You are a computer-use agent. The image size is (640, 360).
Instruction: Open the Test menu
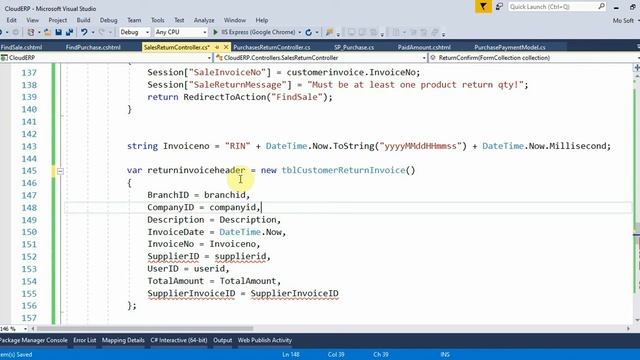click(x=179, y=20)
